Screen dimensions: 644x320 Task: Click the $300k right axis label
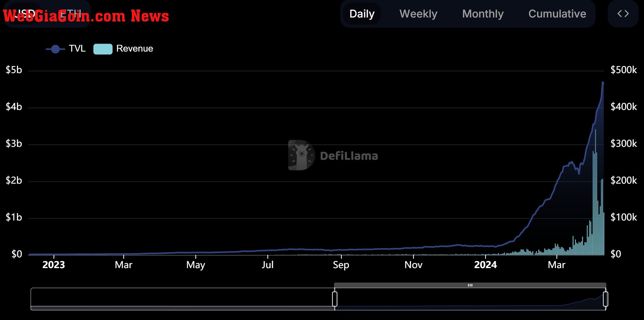pos(623,144)
